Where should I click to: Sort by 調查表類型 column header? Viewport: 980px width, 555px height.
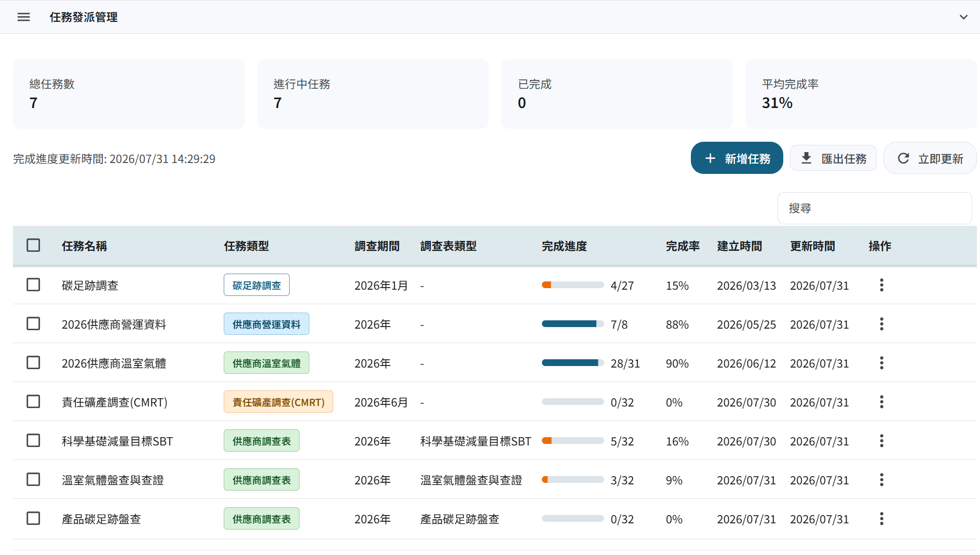coord(448,246)
